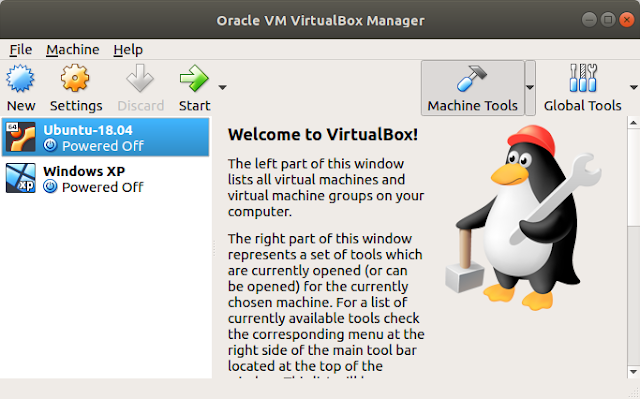The width and height of the screenshot is (640, 399).
Task: Click the Welcome pane scrollbar down arrow
Action: point(633,372)
